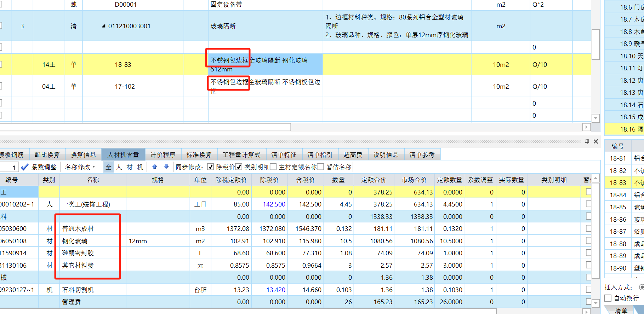Tick the row checkbox for 18-83

[x=1, y=64]
